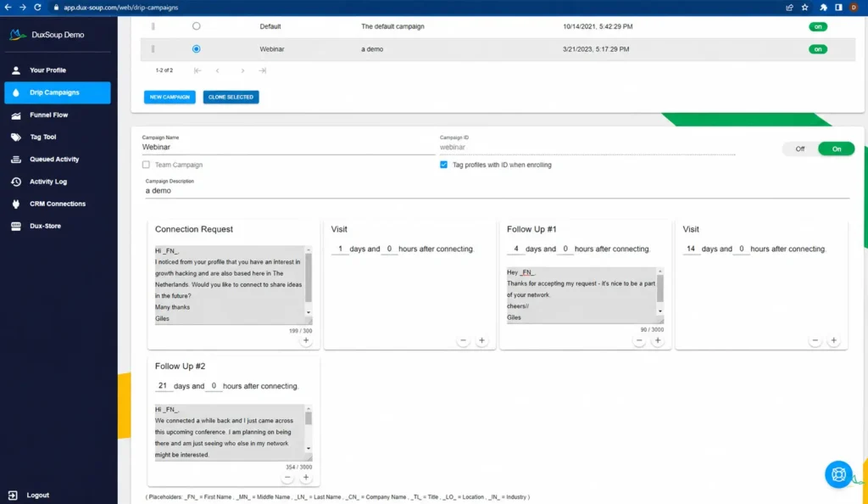The width and height of the screenshot is (868, 504).
Task: Remove the 14-day Visit step
Action: 815,340
